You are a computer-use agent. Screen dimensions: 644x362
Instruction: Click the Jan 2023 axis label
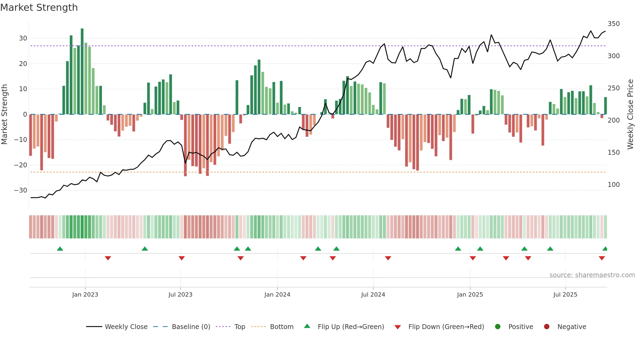coord(85,294)
